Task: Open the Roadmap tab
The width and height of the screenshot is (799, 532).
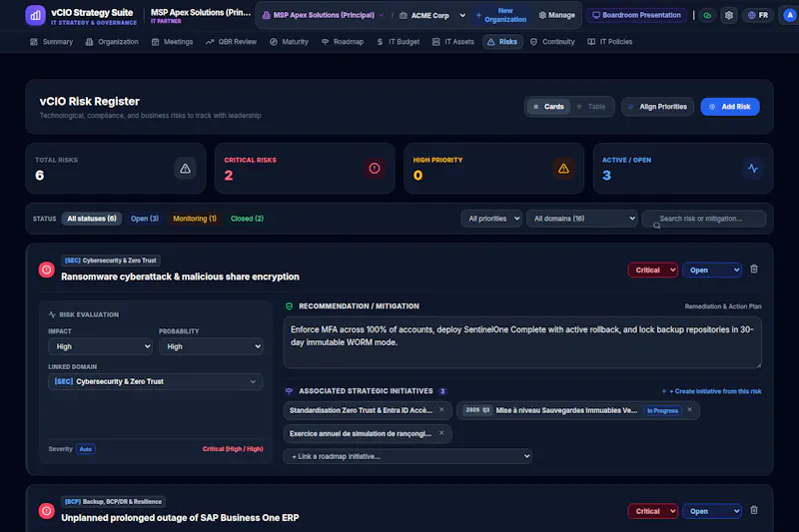Action: (343, 42)
